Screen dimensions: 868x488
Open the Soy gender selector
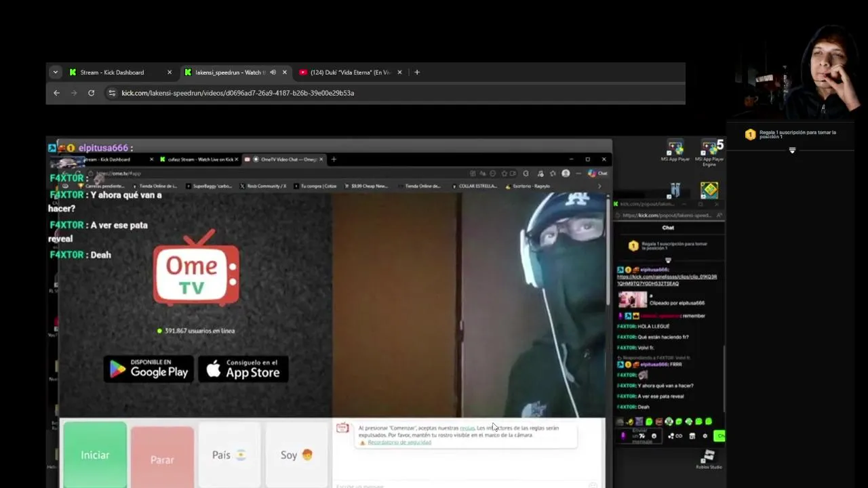296,455
